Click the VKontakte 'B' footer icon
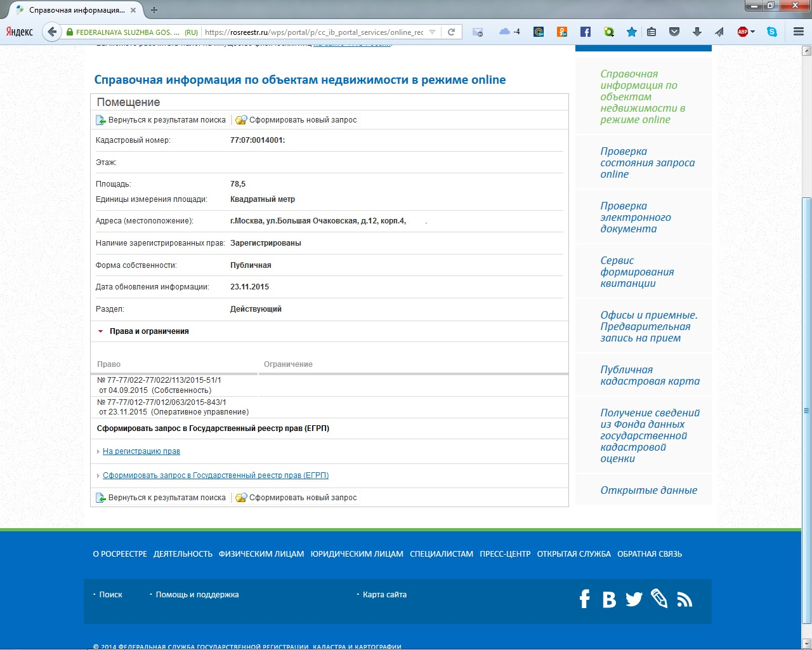 pyautogui.click(x=609, y=599)
